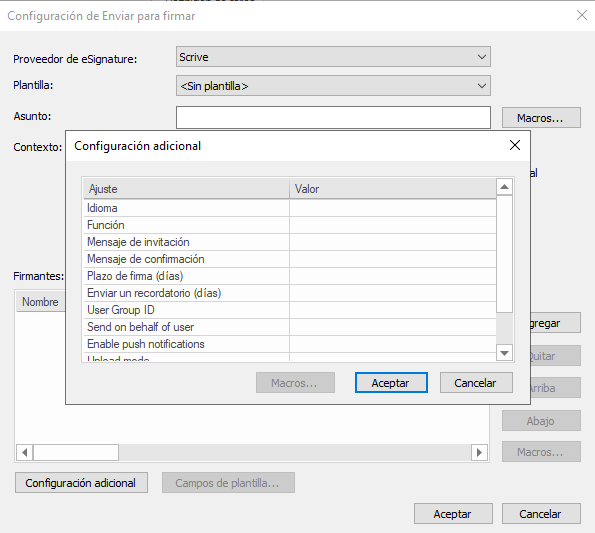Click the Campos de plantilla button
Viewport: 595px width, 533px height.
(228, 483)
